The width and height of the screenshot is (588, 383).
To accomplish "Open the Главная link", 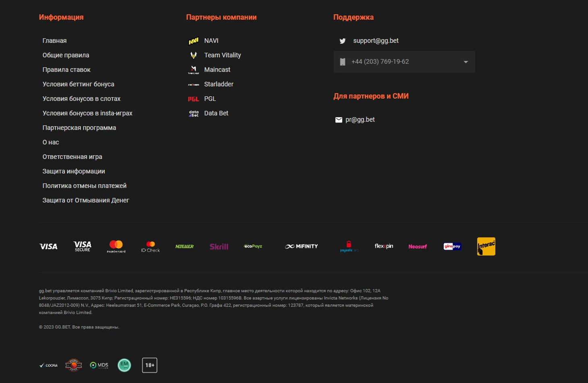I will [55, 41].
